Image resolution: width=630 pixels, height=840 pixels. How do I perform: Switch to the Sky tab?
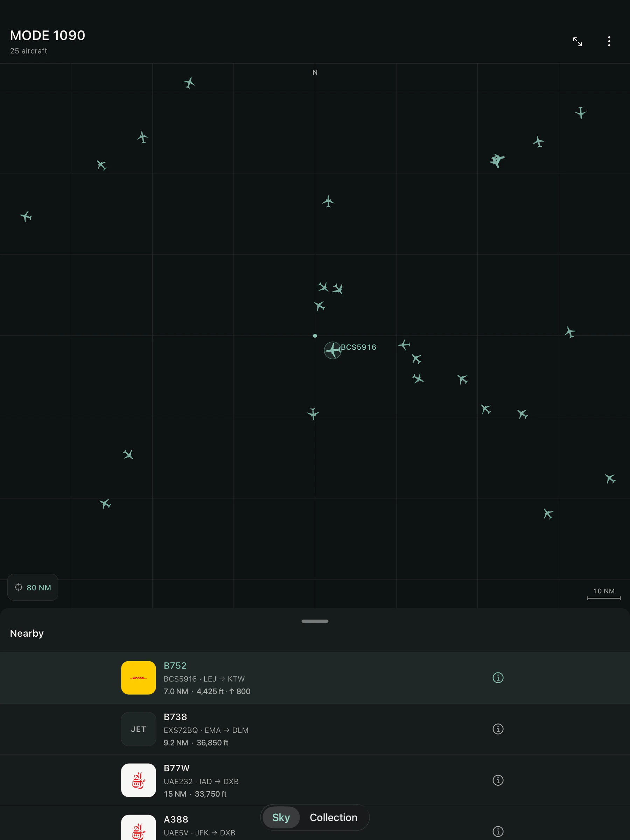pyautogui.click(x=281, y=817)
